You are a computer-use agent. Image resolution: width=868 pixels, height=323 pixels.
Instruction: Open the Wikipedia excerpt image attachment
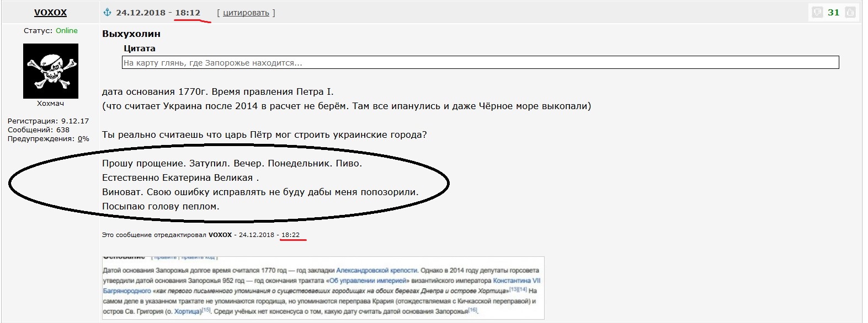click(x=323, y=288)
